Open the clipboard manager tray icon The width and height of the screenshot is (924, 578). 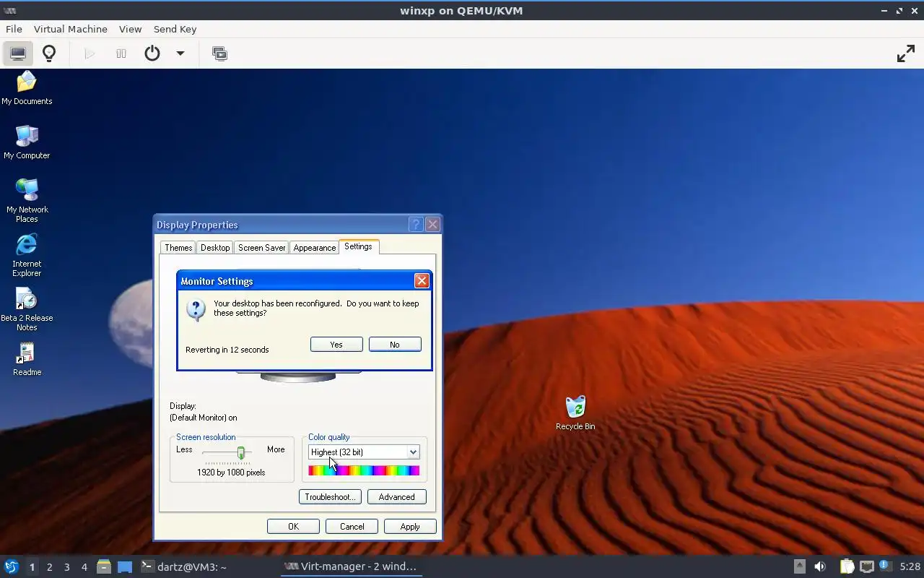(847, 566)
